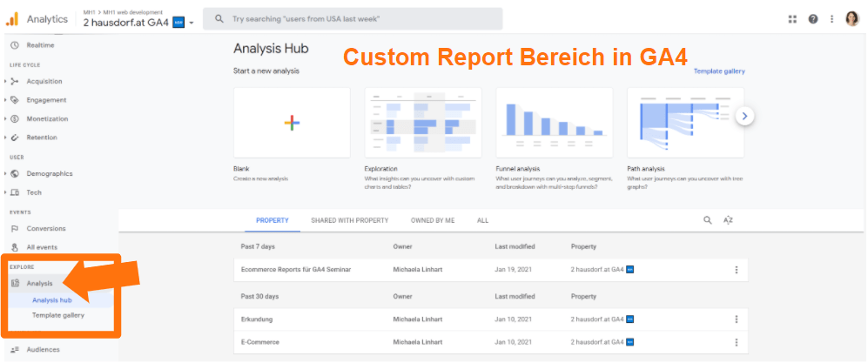Click the Monetization dollar icon
Image resolution: width=868 pixels, height=363 pixels.
coord(15,118)
